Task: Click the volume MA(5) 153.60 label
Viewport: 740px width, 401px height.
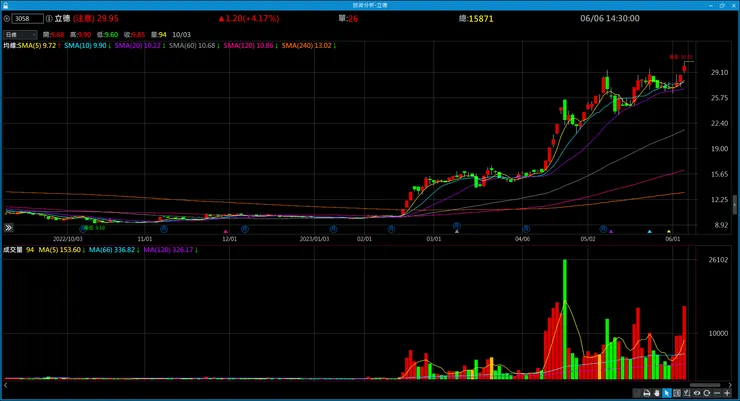Action: coord(59,250)
